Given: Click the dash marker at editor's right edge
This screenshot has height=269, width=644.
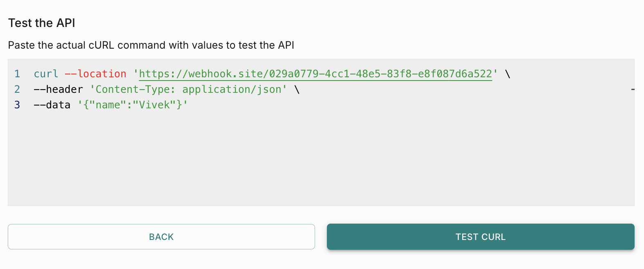Looking at the screenshot, I should [633, 89].
